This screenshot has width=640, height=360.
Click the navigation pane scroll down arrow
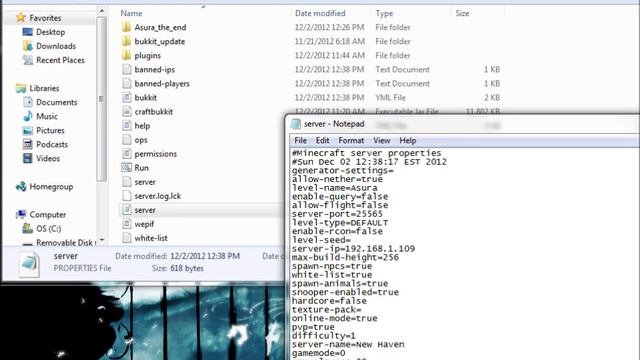pyautogui.click(x=102, y=240)
